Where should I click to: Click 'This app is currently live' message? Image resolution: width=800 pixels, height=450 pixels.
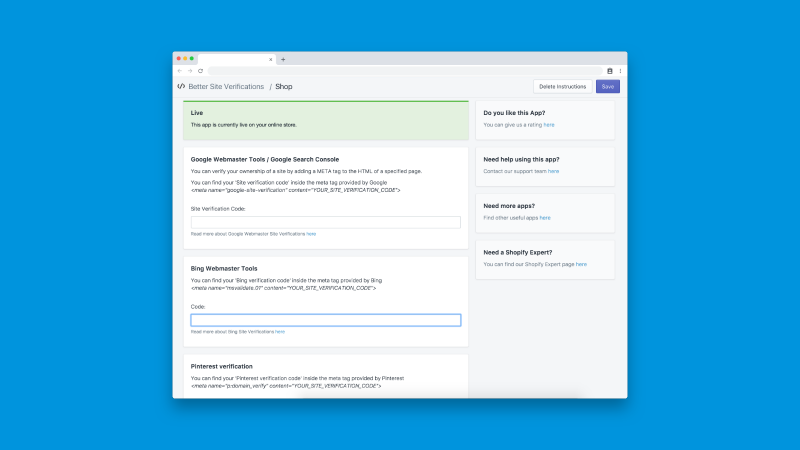[243, 124]
